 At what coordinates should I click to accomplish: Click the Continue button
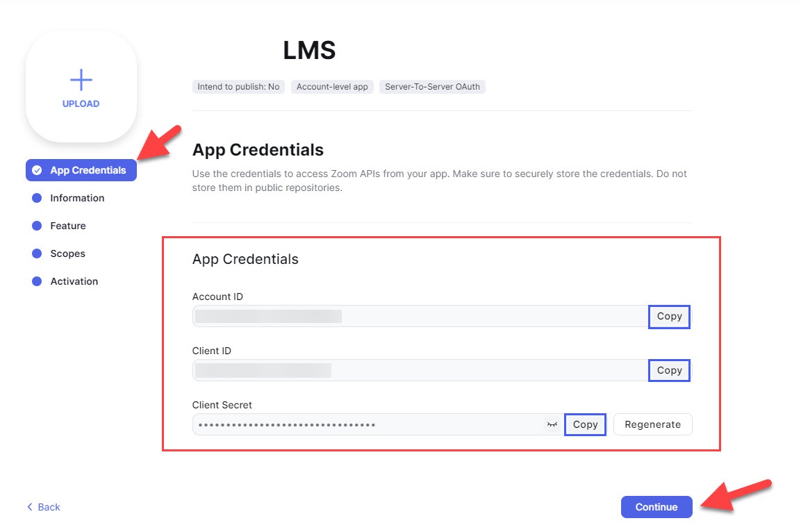tap(657, 507)
